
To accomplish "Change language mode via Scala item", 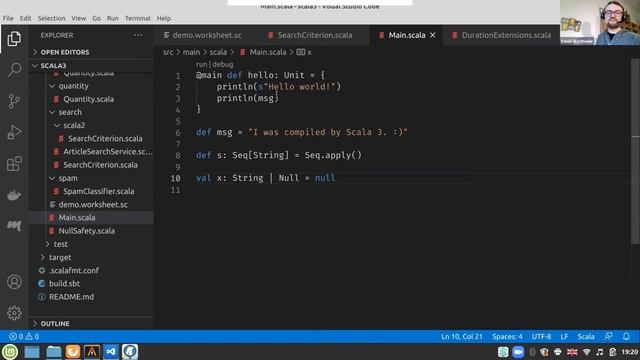I will coord(586,336).
